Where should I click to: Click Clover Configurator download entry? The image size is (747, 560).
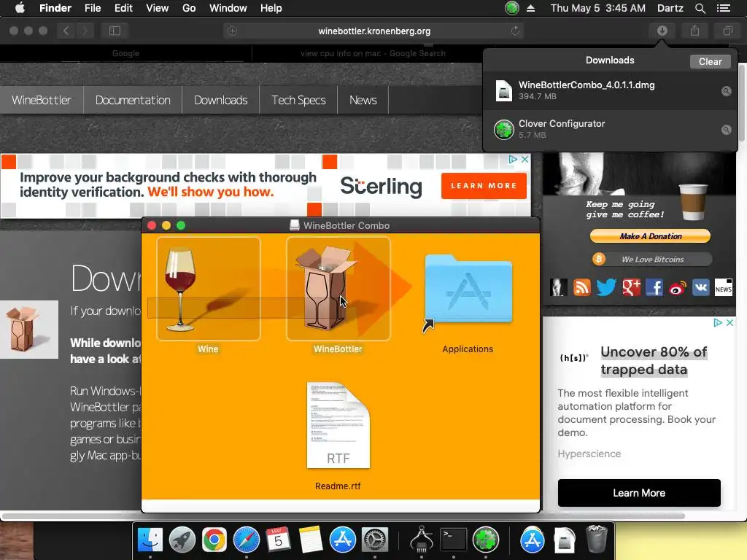coord(610,130)
